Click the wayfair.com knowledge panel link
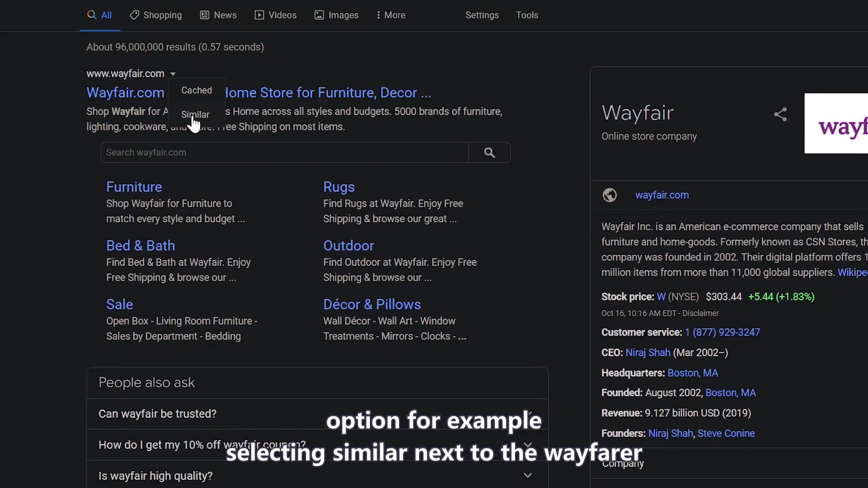The image size is (868, 488). [661, 194]
